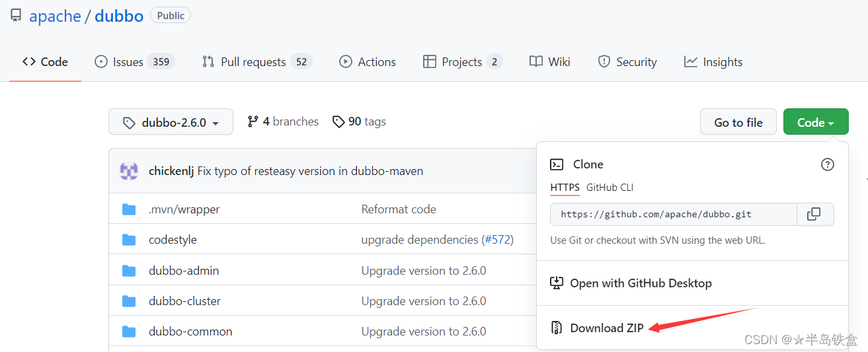868x352 pixels.
Task: Open the dubbo-cluster folder
Action: [x=184, y=301]
